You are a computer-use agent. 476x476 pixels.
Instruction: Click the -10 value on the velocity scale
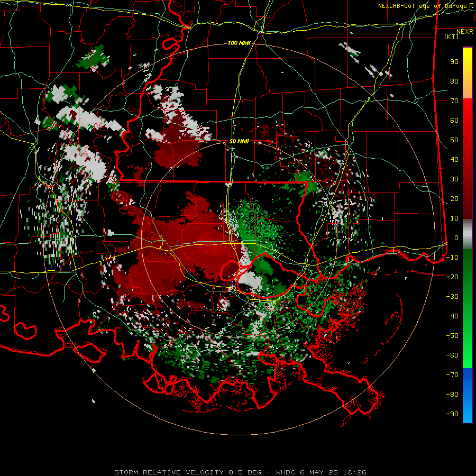pyautogui.click(x=452, y=258)
